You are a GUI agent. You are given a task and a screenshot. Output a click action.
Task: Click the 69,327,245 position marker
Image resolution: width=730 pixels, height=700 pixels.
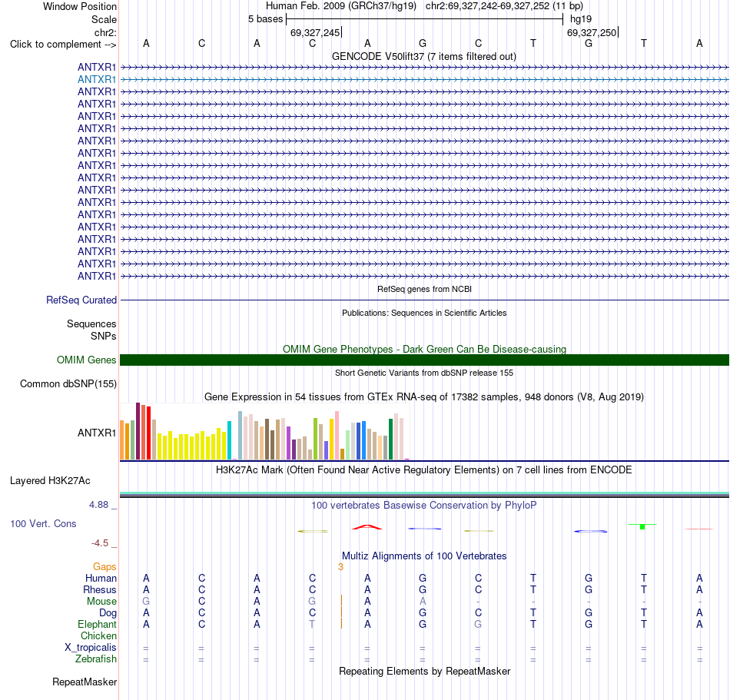[315, 32]
